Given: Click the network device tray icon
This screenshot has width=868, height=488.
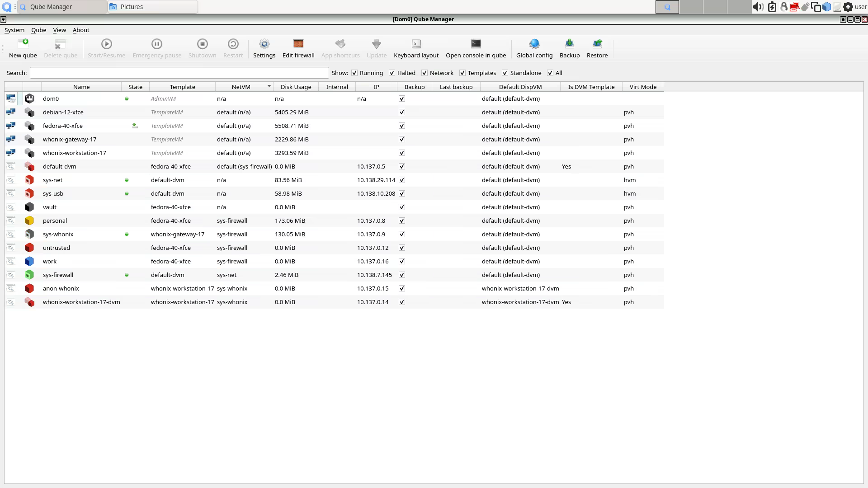Looking at the screenshot, I should tap(794, 7).
